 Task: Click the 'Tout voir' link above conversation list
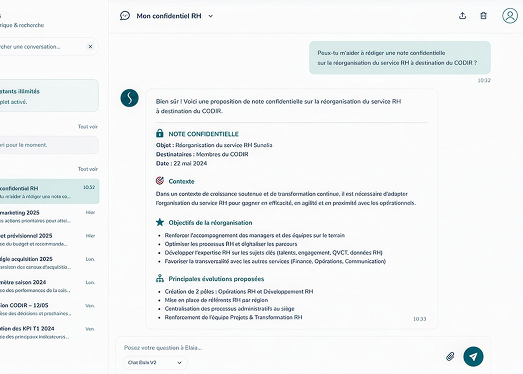[88, 169]
